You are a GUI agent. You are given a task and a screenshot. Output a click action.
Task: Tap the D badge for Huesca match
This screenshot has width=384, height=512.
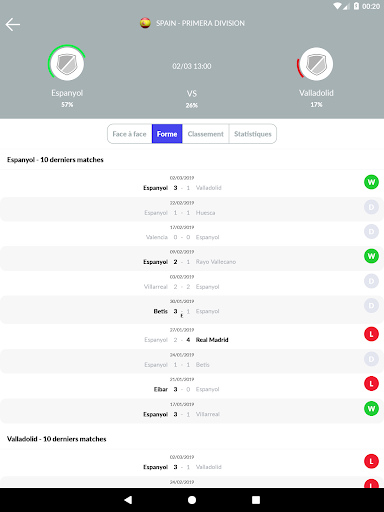(371, 207)
